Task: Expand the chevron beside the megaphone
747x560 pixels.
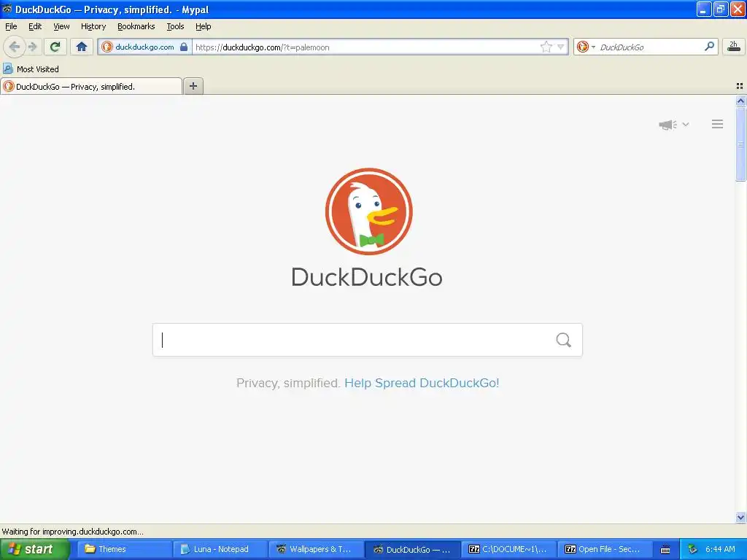Action: (x=686, y=124)
